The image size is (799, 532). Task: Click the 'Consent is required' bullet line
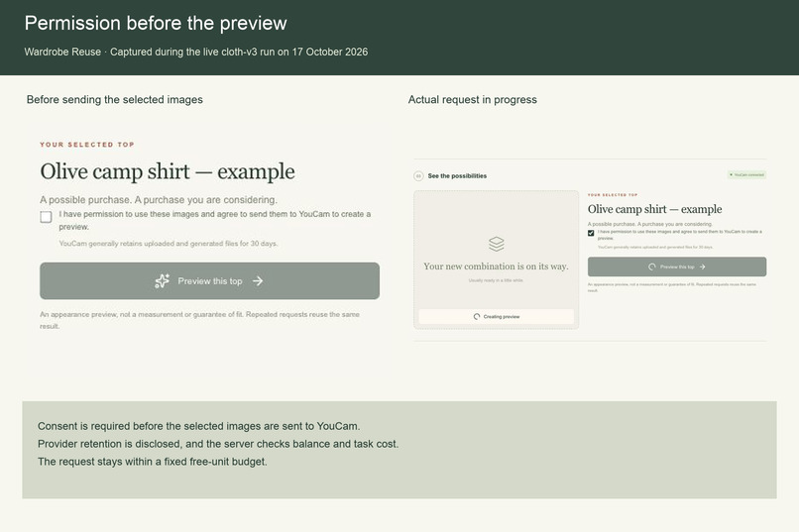pyautogui.click(x=198, y=426)
